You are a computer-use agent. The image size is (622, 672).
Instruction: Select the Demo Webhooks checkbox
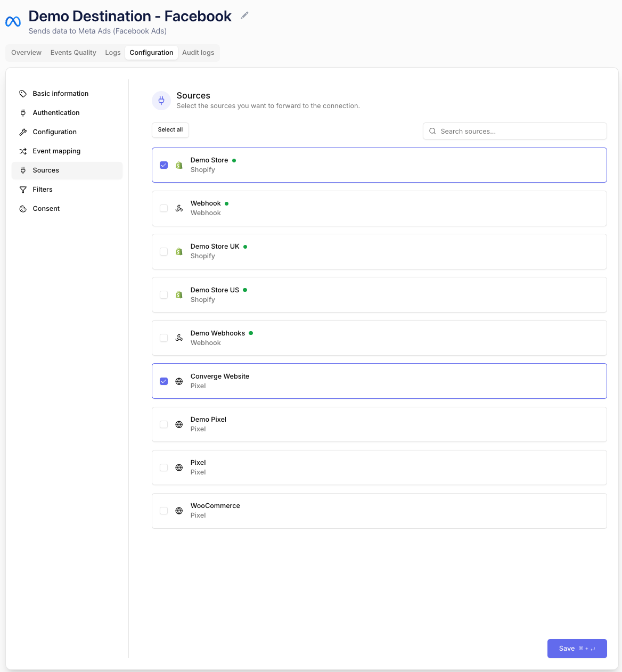(x=164, y=338)
